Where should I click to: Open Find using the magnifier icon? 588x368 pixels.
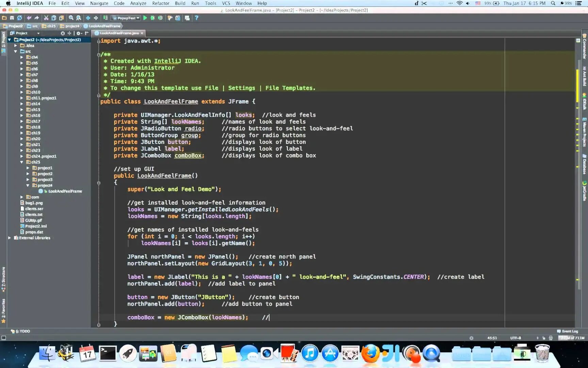[x=71, y=18]
